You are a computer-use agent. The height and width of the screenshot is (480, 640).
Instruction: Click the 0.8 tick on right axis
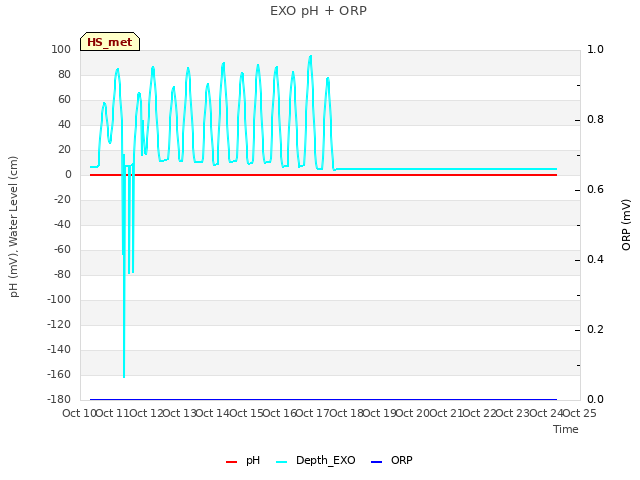[x=595, y=120]
